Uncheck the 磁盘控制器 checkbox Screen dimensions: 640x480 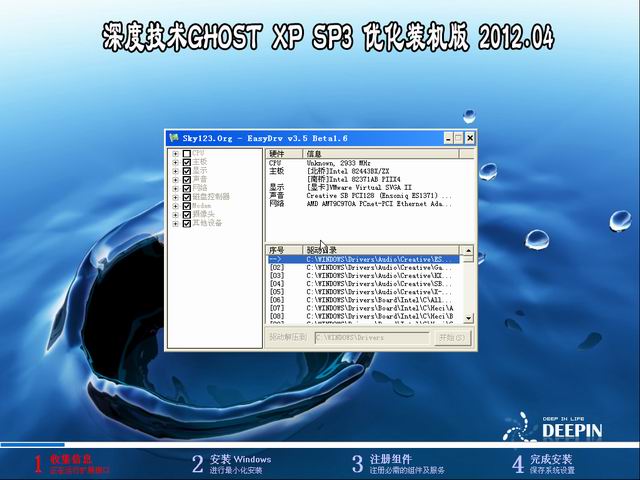tap(187, 197)
